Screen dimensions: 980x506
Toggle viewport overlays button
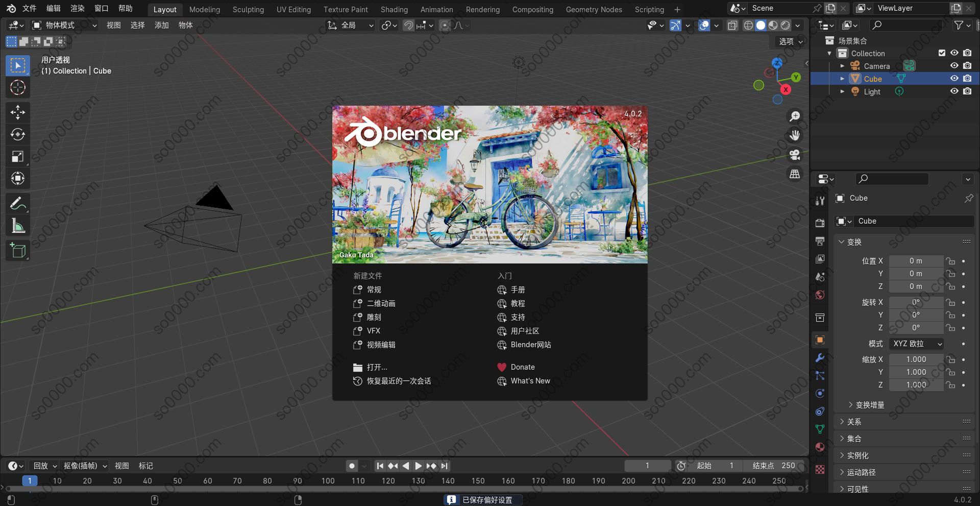(x=704, y=26)
